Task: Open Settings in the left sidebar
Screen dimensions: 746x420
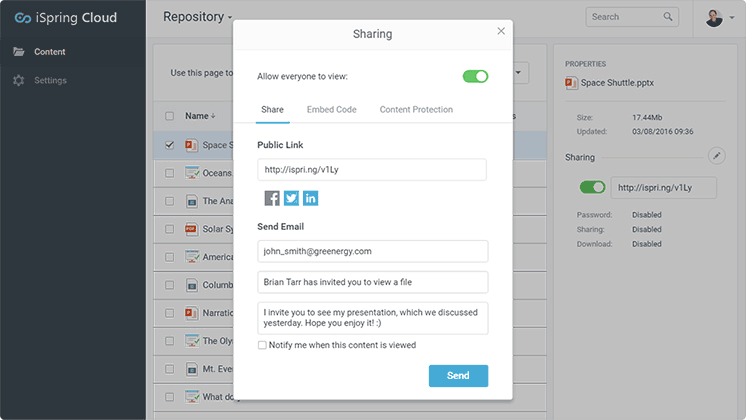Action: click(50, 80)
